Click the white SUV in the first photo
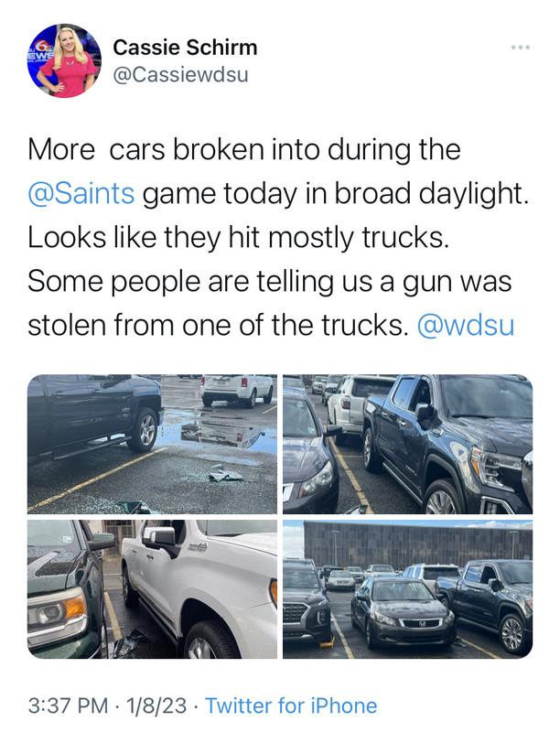The width and height of the screenshot is (560, 732). pos(237,390)
